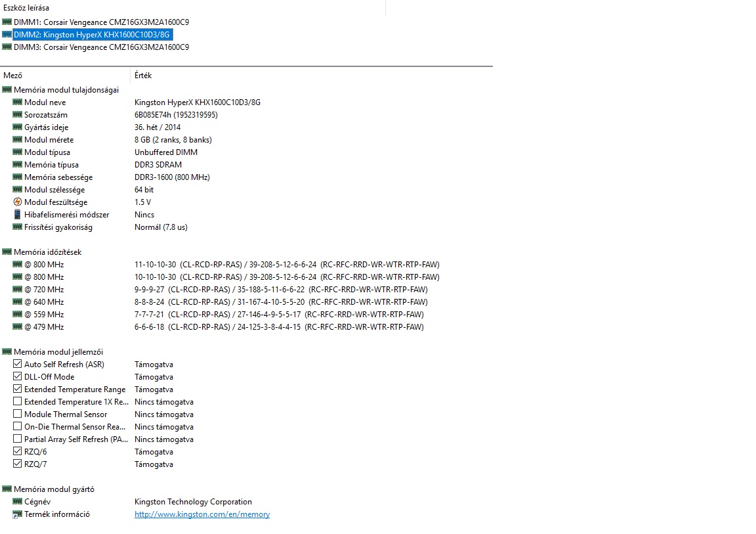Select value 8 GB (2 ranks, 8 banks)
The height and width of the screenshot is (534, 756).
click(173, 140)
